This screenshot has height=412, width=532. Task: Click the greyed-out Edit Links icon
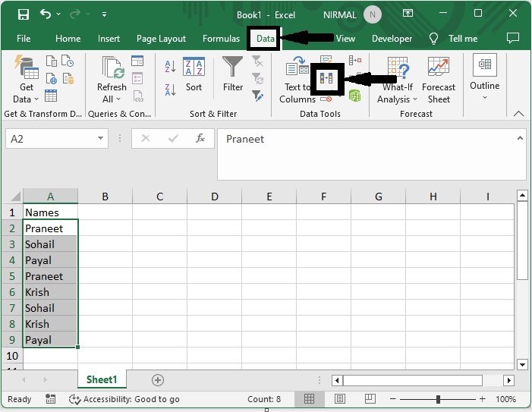tap(138, 96)
